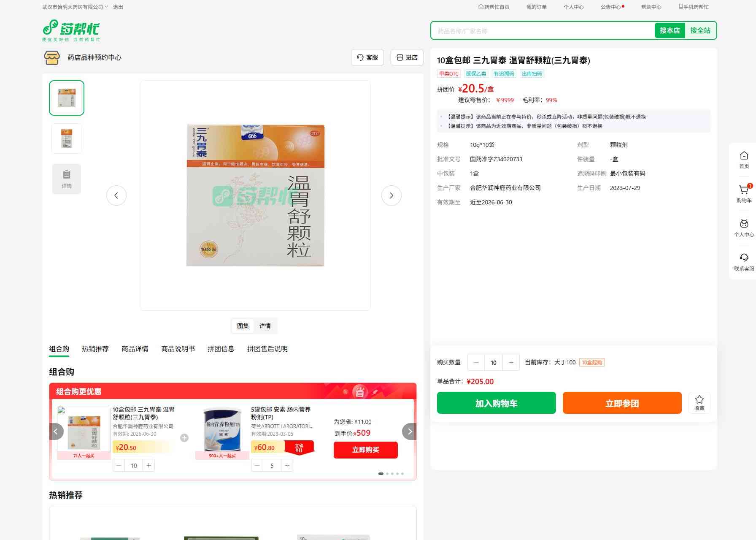The width and height of the screenshot is (756, 540).
Task: Increase purchase quantity with plus button
Action: tap(511, 362)
